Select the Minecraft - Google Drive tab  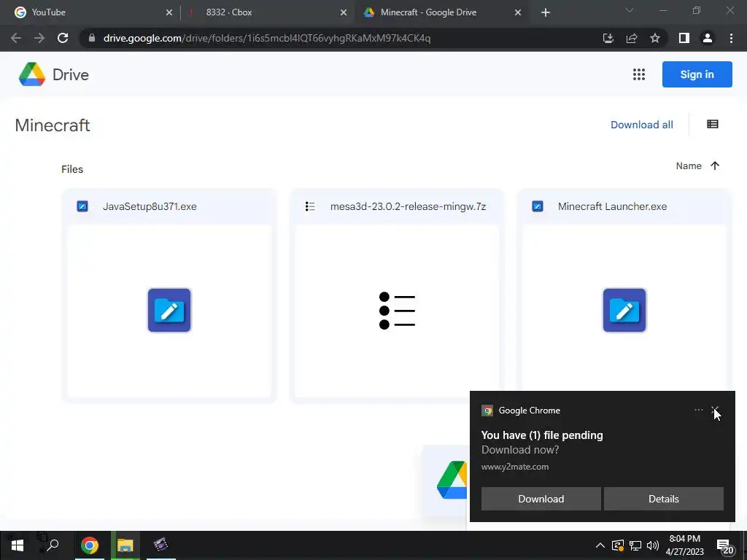(x=443, y=12)
